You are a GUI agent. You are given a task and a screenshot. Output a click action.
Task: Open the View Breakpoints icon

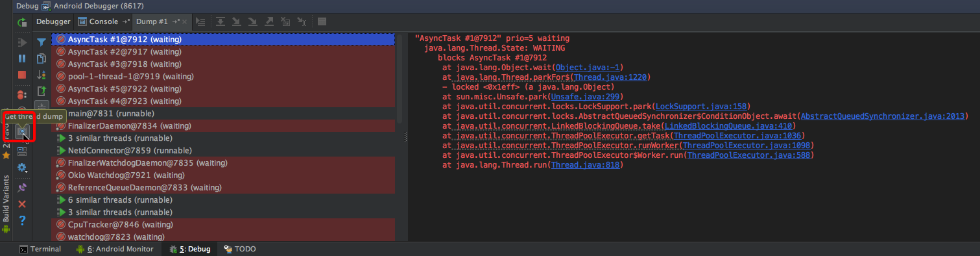pos(22,96)
